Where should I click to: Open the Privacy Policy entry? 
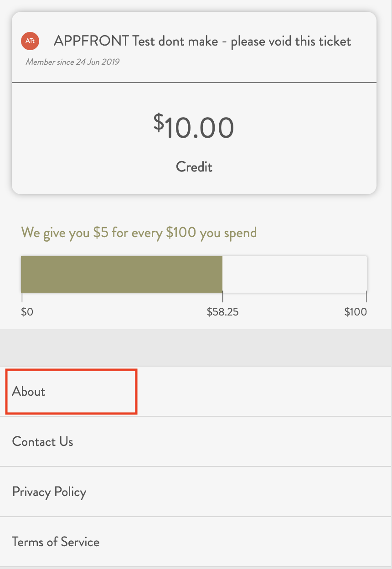point(196,491)
